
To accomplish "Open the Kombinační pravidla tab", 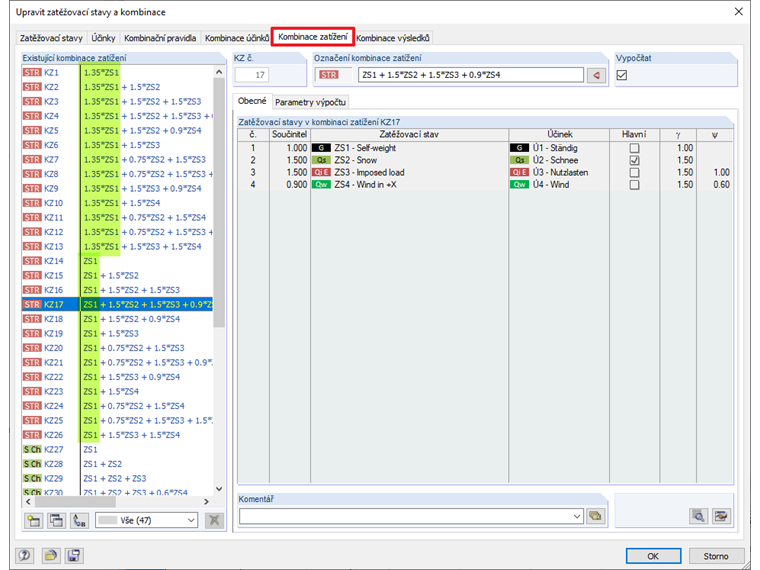I will [x=160, y=38].
